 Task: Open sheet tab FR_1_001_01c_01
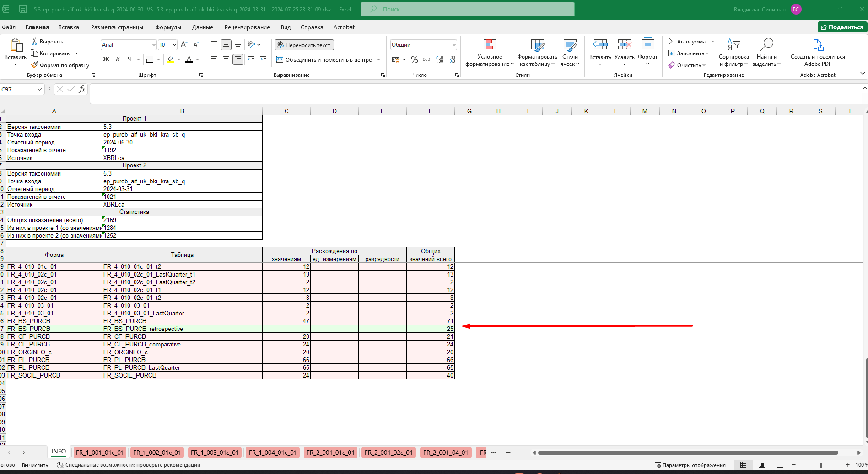click(x=100, y=453)
